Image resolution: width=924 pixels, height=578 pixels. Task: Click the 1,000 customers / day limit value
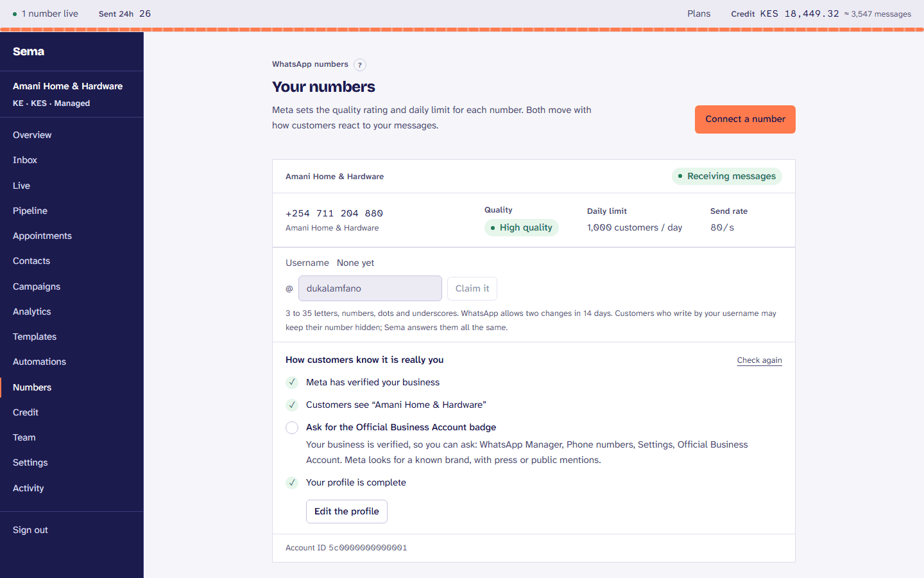point(635,227)
